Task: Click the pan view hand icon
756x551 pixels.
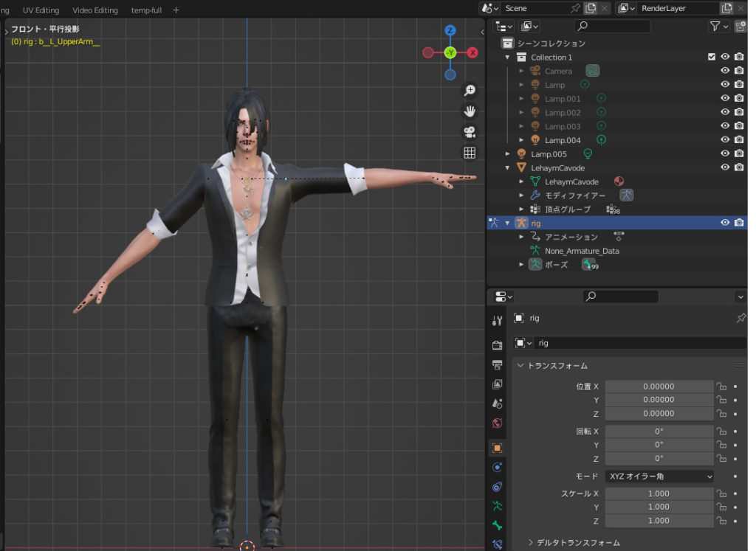Action: click(x=469, y=111)
